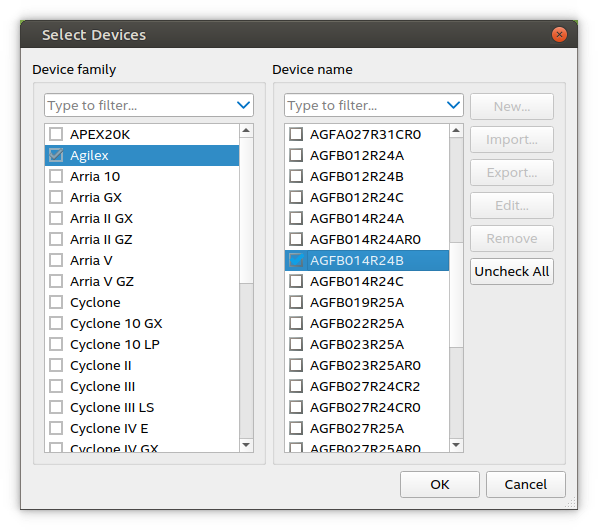The image size is (598, 530).
Task: Click the family list scroll-up arrow
Action: 246,131
